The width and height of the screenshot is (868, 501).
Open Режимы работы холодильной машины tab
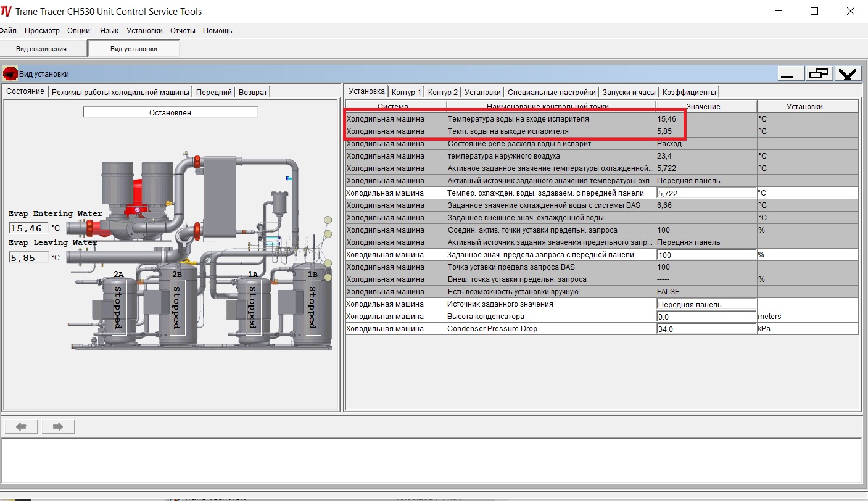tap(120, 92)
